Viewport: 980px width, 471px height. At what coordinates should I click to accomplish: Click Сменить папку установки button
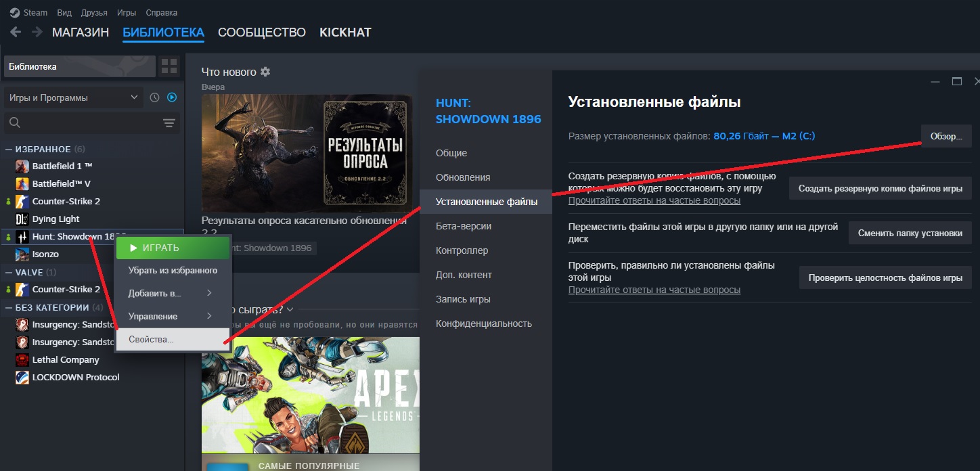[x=910, y=233]
